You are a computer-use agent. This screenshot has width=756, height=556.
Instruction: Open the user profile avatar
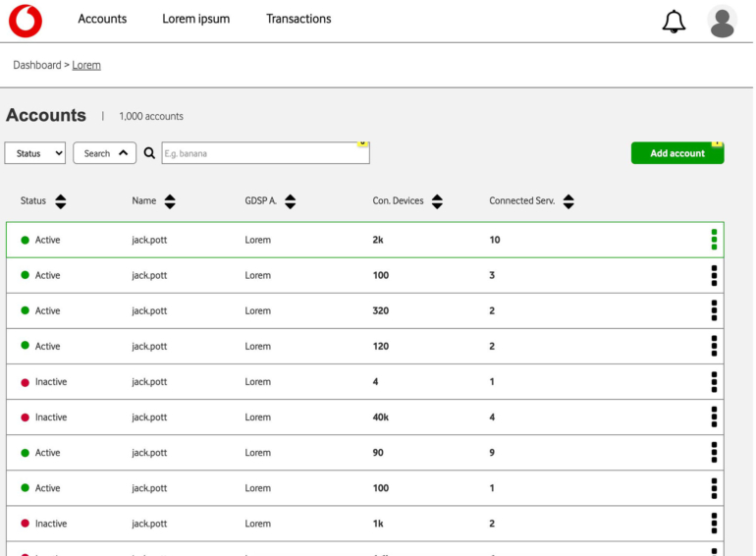coord(722,22)
